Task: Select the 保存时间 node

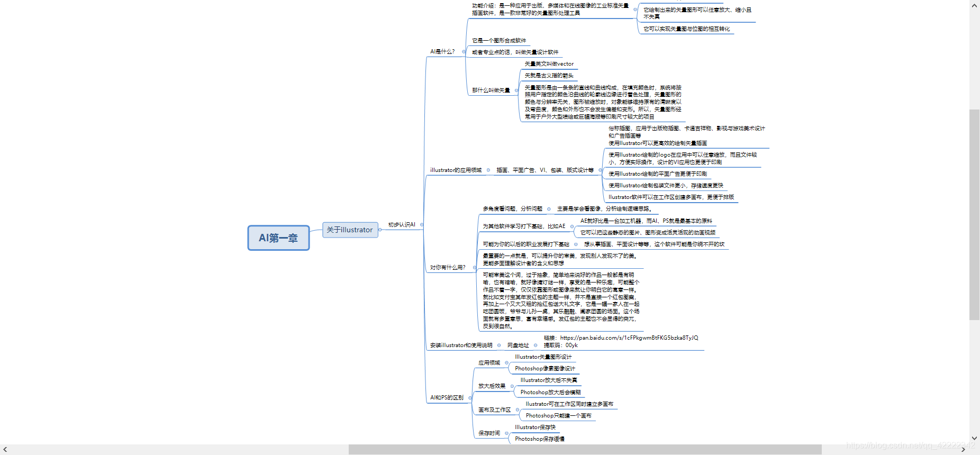Action: click(489, 433)
